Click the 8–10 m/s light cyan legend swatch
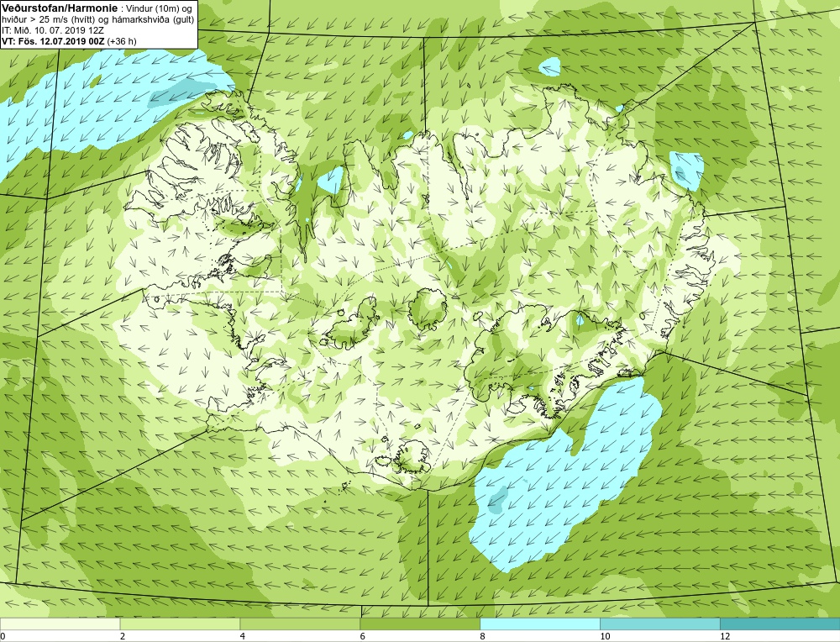Screen dimensions: 840x642 [540, 624]
